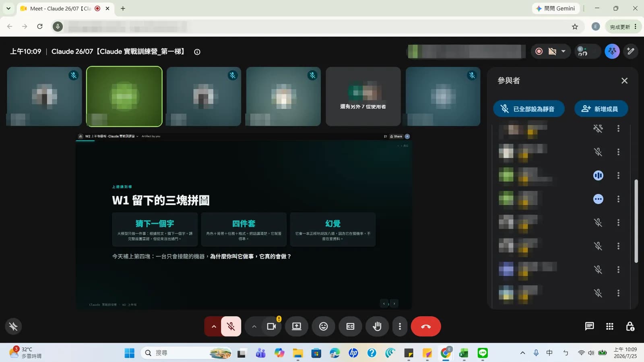The image size is (644, 362).
Task: Click microphone in-use icon in address bar
Action: pos(58,27)
